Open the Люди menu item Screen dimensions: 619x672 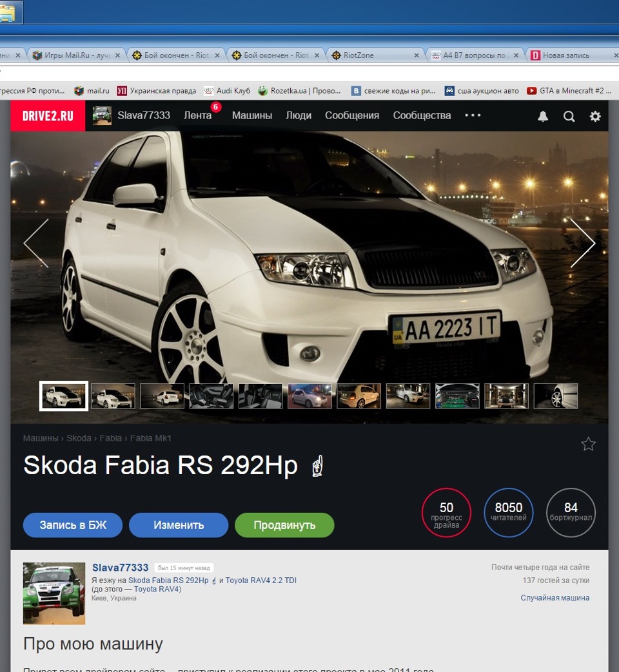tap(299, 115)
